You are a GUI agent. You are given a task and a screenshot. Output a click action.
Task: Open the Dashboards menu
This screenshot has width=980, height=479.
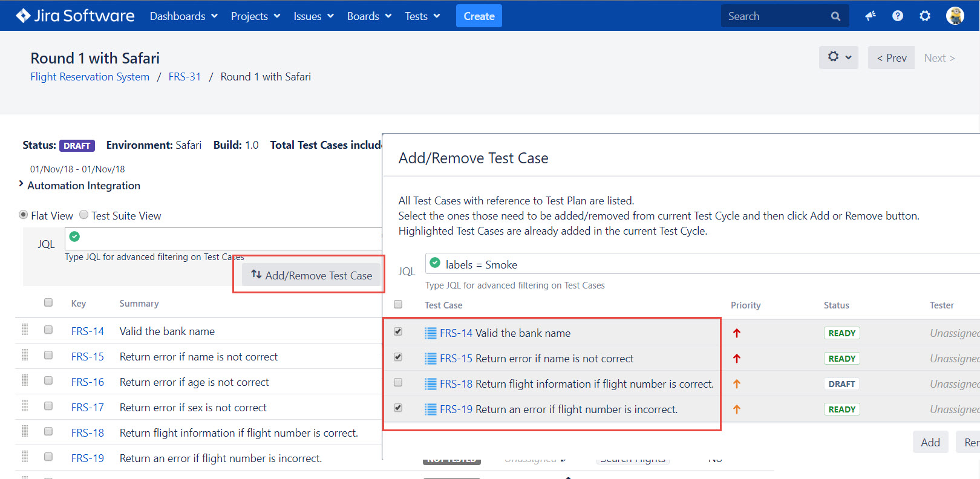click(183, 16)
